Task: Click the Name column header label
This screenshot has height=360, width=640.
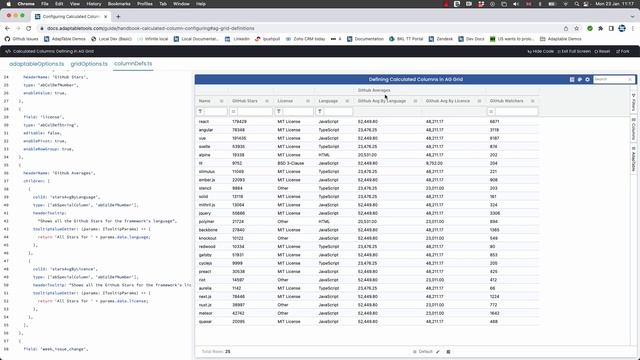Action: [204, 101]
